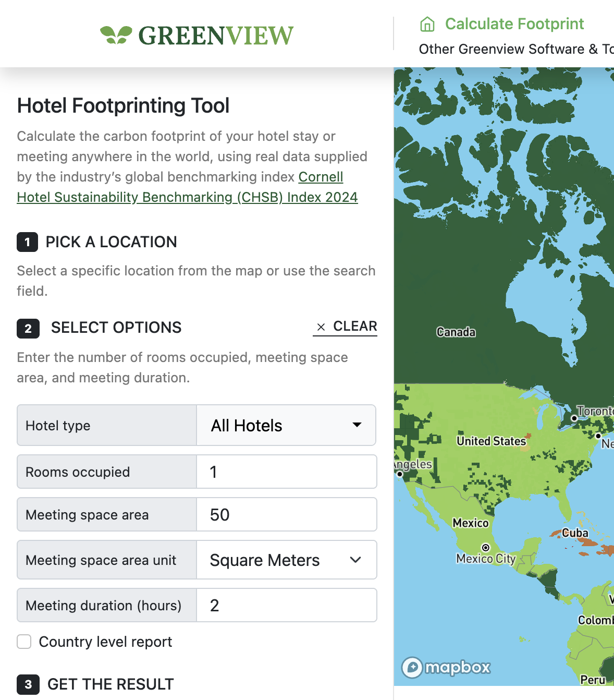Viewport: 614px width, 700px height.
Task: Select Canada on the map
Action: 456,332
